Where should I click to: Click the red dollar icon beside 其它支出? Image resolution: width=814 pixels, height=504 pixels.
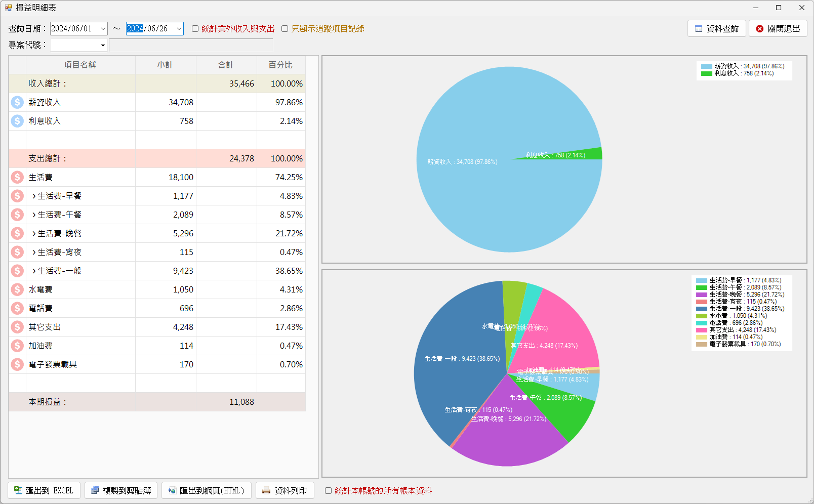point(17,327)
